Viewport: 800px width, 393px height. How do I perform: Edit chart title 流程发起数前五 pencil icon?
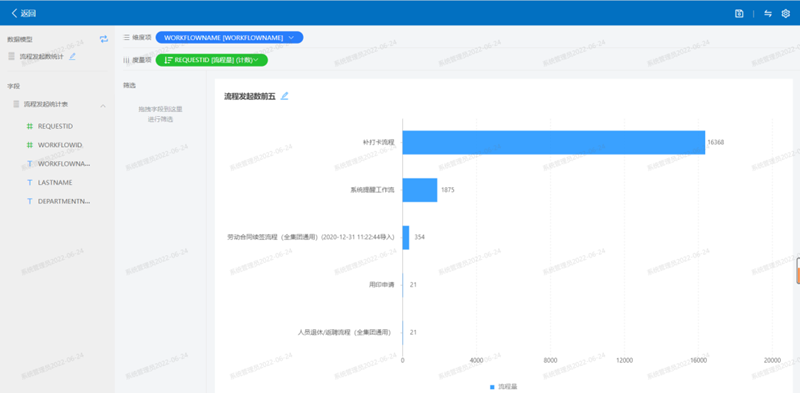[x=285, y=95]
